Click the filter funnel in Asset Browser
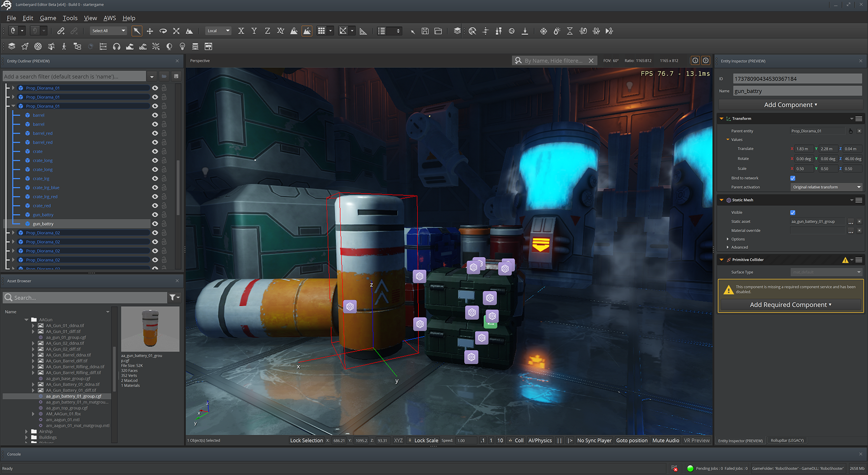 (x=175, y=297)
